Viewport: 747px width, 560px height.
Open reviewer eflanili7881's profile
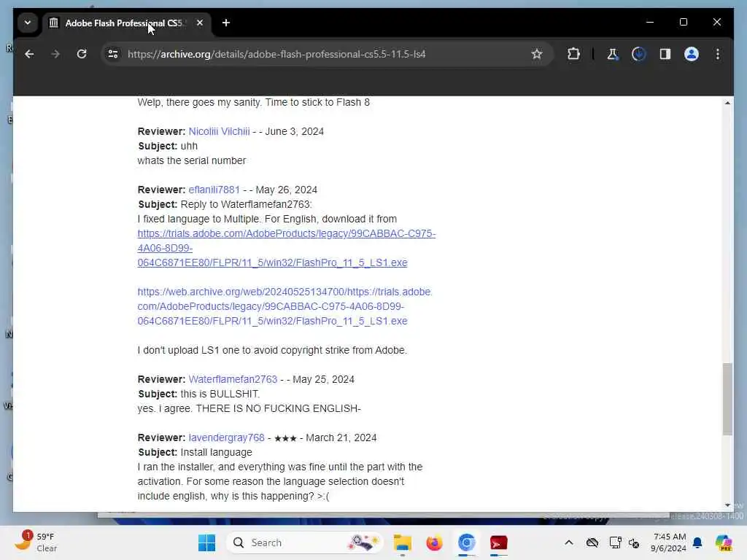(214, 190)
